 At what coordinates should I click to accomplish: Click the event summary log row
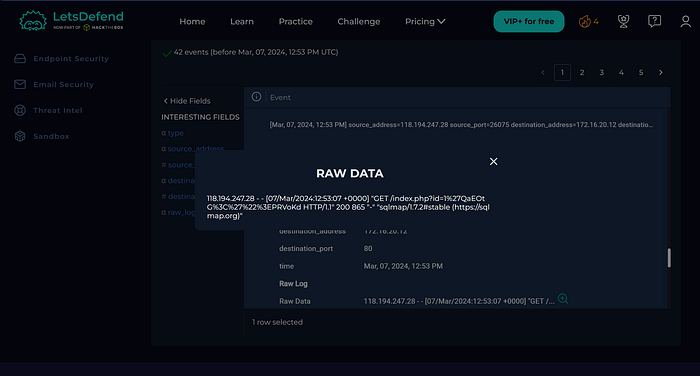click(x=461, y=125)
